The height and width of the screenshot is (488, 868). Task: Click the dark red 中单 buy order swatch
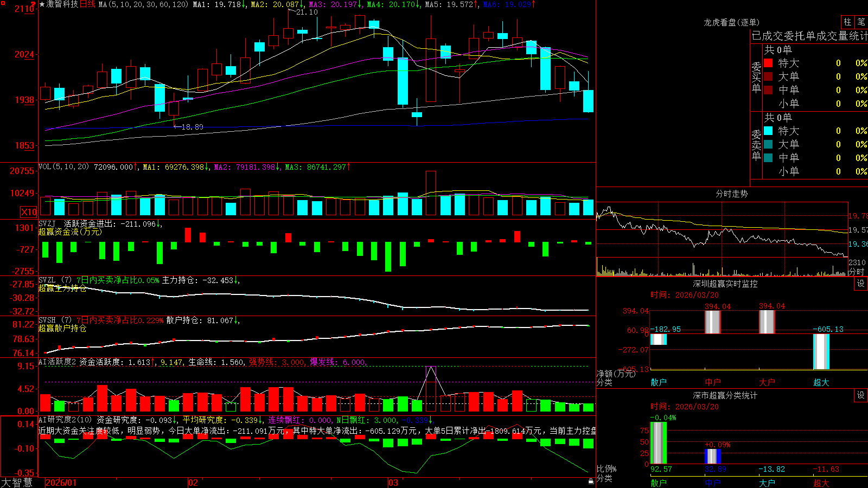coord(768,90)
